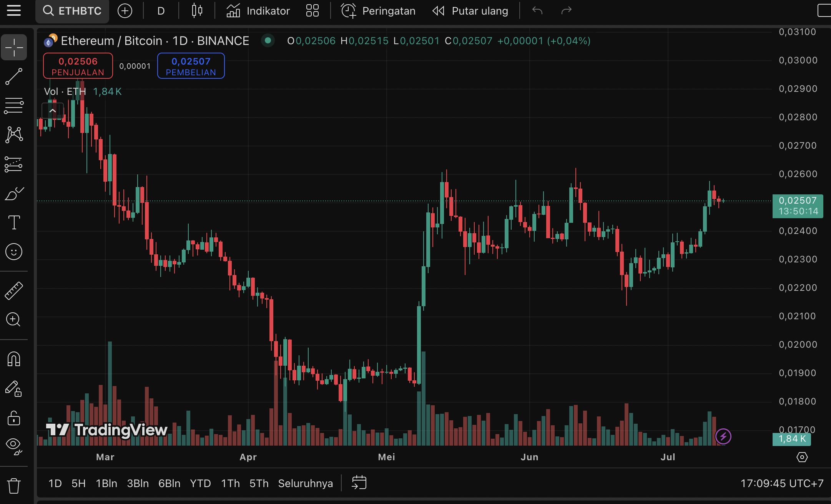Select the emoji sticker tool

(14, 252)
